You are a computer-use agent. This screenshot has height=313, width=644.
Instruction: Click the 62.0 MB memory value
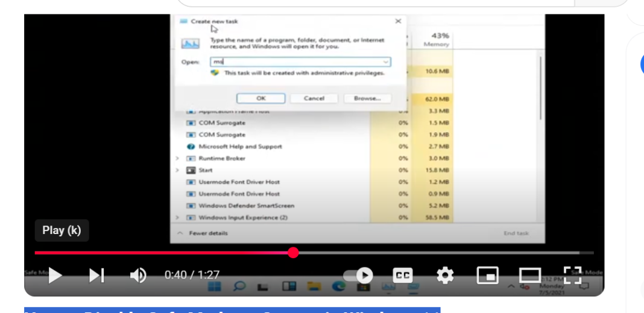click(437, 99)
